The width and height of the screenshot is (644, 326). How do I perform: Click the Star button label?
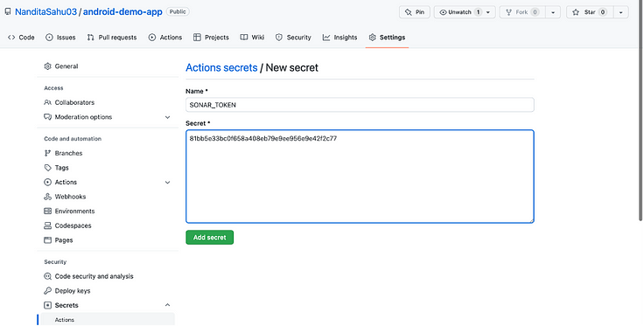point(590,12)
